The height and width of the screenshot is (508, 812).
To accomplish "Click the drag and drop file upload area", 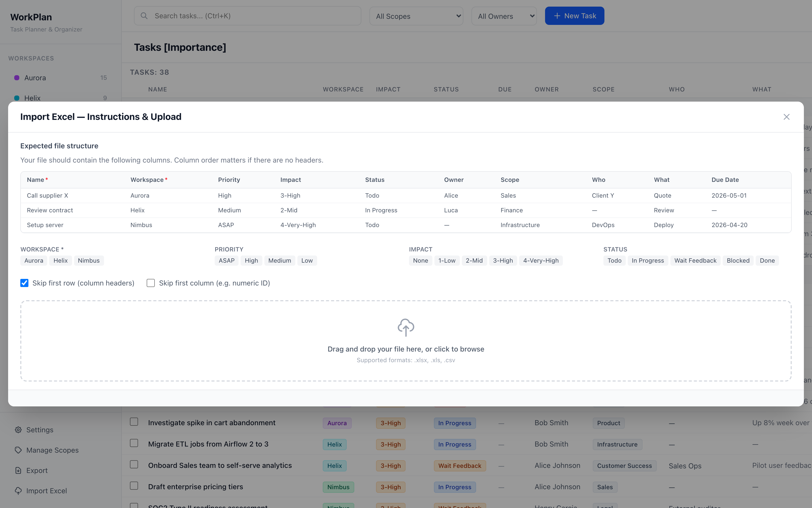I will (x=406, y=341).
